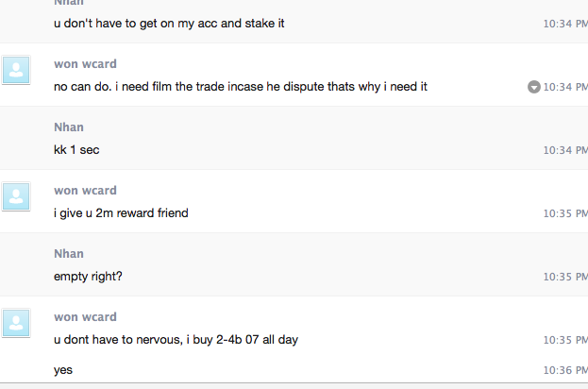Select the "u don't have to get on my acc" message
588x389 pixels.
[x=169, y=23]
